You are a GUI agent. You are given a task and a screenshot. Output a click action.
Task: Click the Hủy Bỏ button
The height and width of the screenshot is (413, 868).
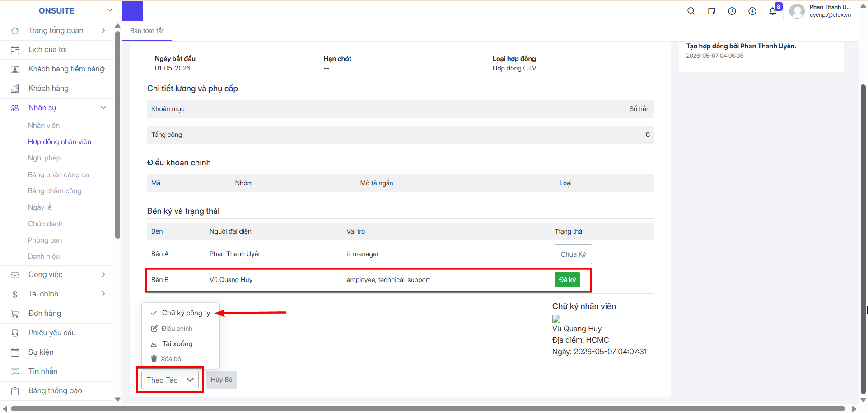pos(221,380)
